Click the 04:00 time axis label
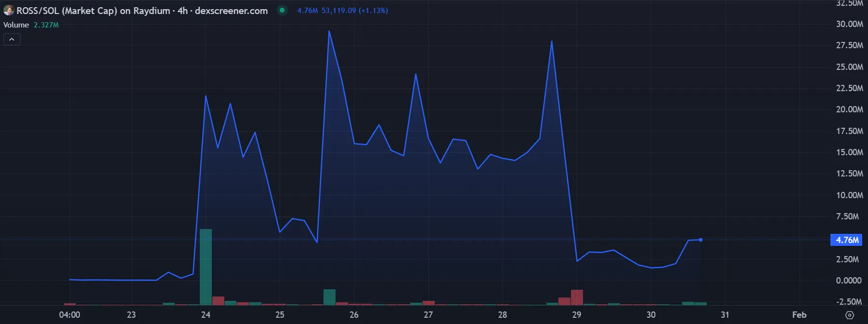This screenshot has width=868, height=324. point(70,315)
